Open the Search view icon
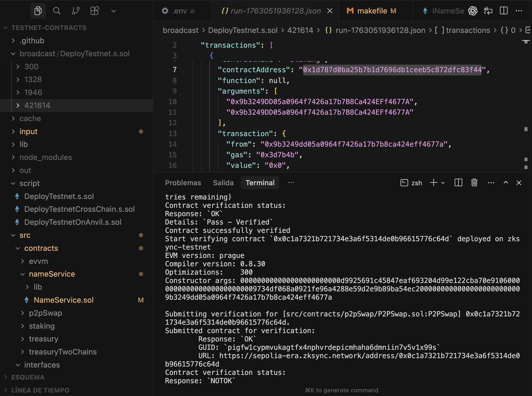532x396 pixels. point(57,11)
